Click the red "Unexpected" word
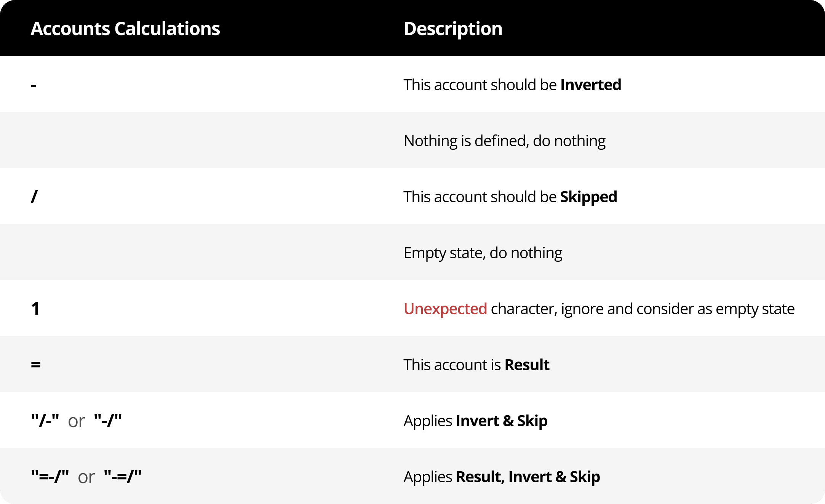This screenshot has height=504, width=825. click(445, 309)
